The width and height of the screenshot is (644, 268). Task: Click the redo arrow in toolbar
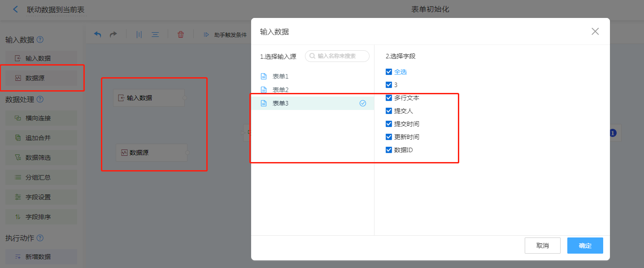113,35
